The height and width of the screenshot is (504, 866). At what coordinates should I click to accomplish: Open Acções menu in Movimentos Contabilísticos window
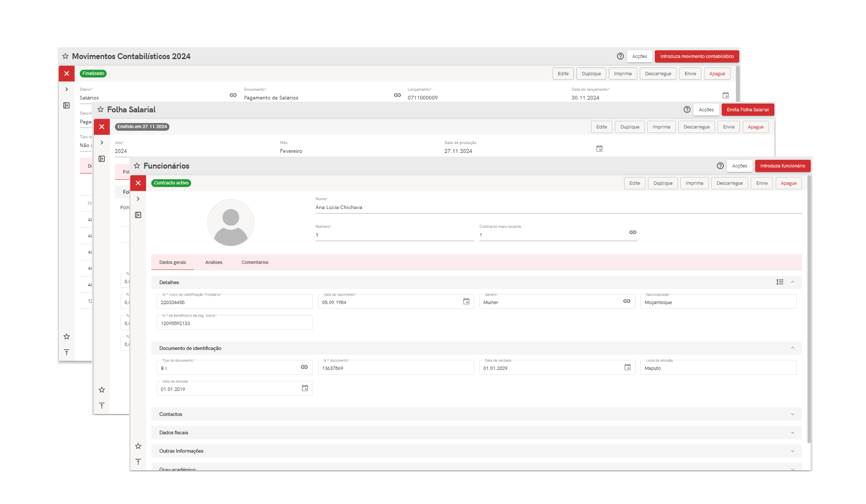pyautogui.click(x=640, y=56)
